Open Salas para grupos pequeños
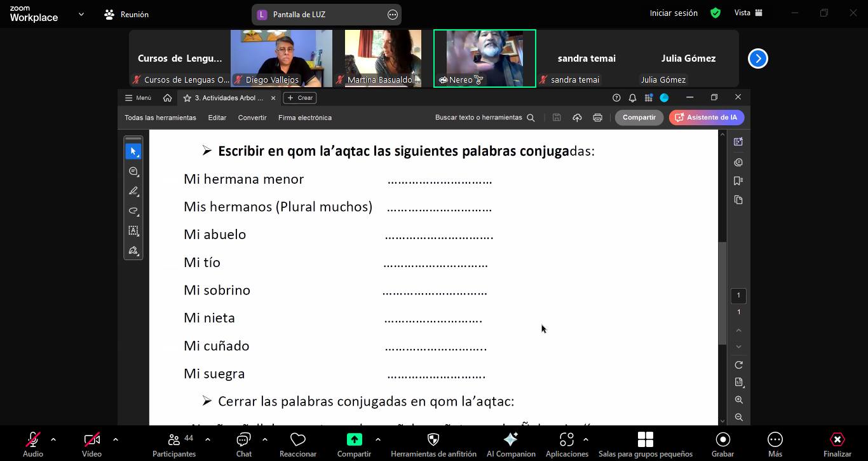The height and width of the screenshot is (461, 868). 645,443
